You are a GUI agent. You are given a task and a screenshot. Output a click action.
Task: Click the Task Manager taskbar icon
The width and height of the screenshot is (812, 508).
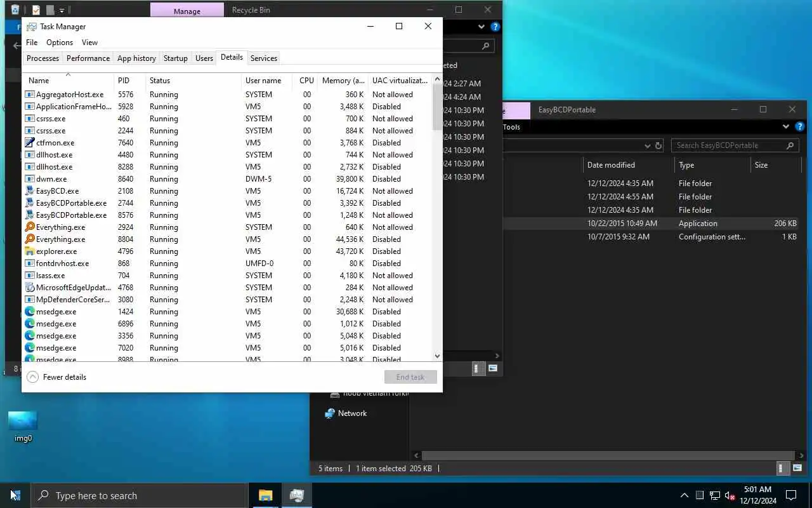296,495
